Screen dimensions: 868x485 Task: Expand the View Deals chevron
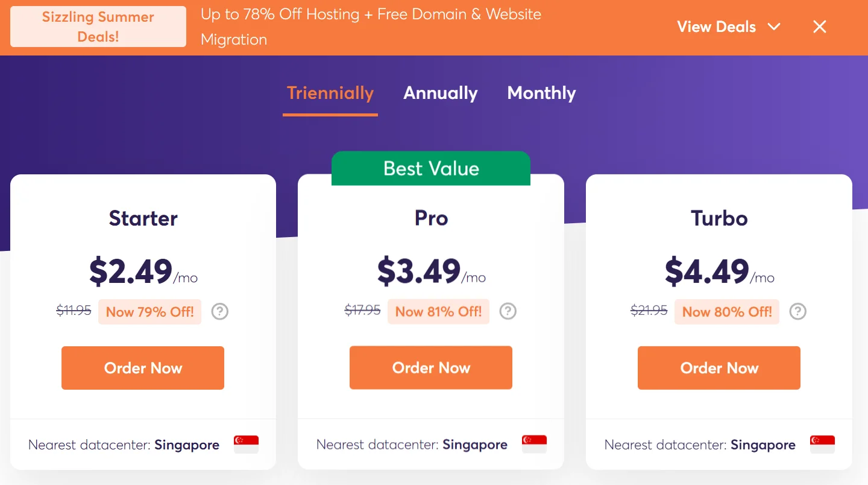click(x=774, y=27)
